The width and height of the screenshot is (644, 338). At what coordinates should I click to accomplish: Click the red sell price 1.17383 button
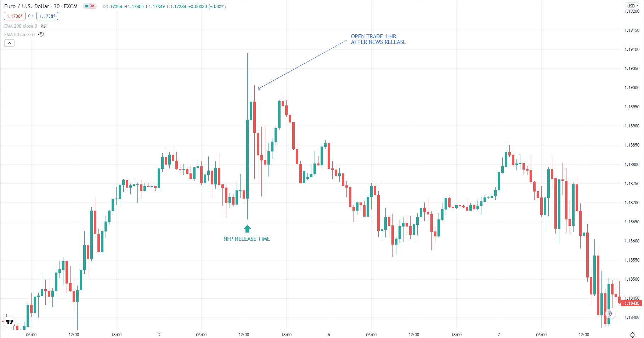pos(15,16)
